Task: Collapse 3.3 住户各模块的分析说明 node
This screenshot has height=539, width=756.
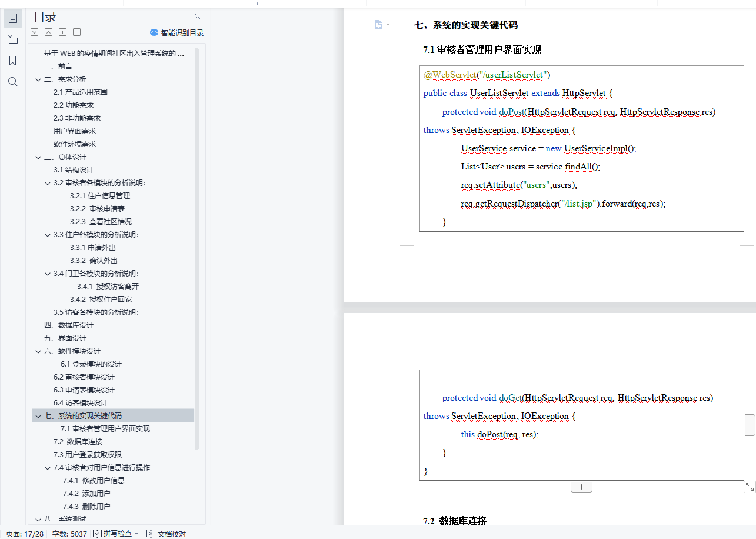Action: [x=48, y=235]
